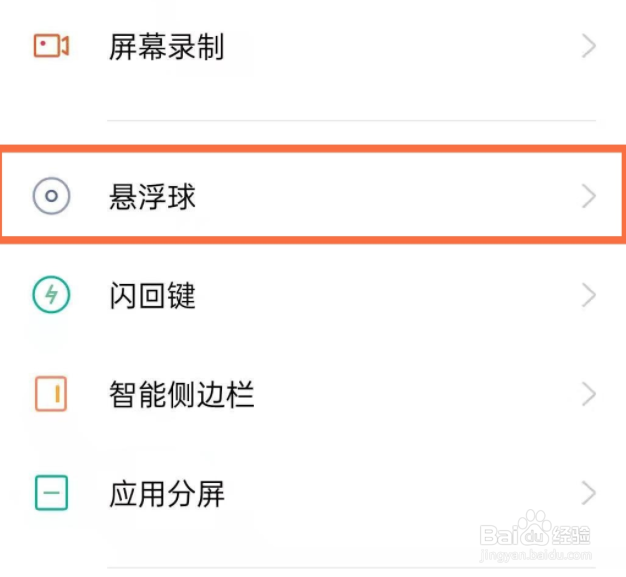Viewport: 626px width, 577px height.
Task: Open the 应用分屏 text label
Action: coord(166,493)
